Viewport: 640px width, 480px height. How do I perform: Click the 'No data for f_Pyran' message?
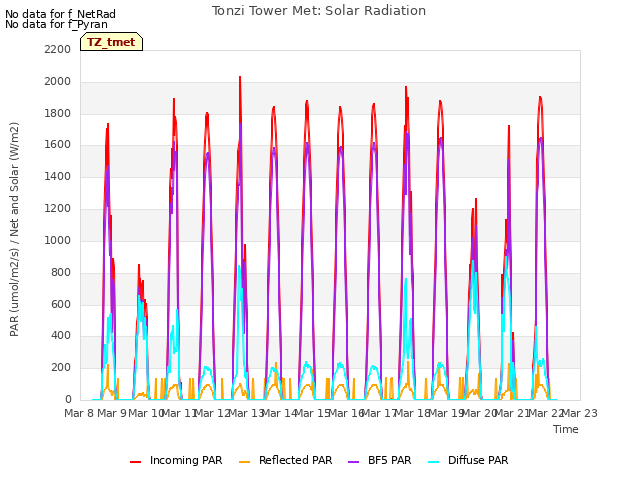pyautogui.click(x=56, y=24)
